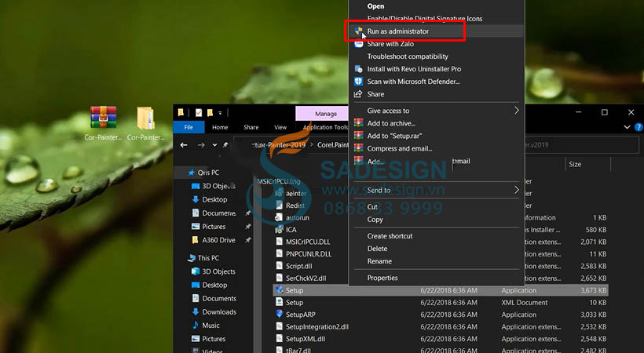Expand the Send to submenu
This screenshot has height=353, width=644.
point(517,190)
